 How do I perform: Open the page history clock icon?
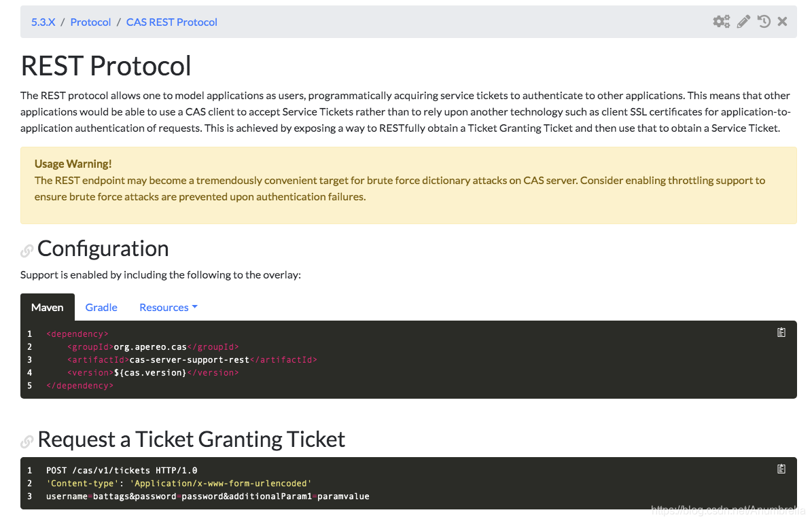click(764, 22)
